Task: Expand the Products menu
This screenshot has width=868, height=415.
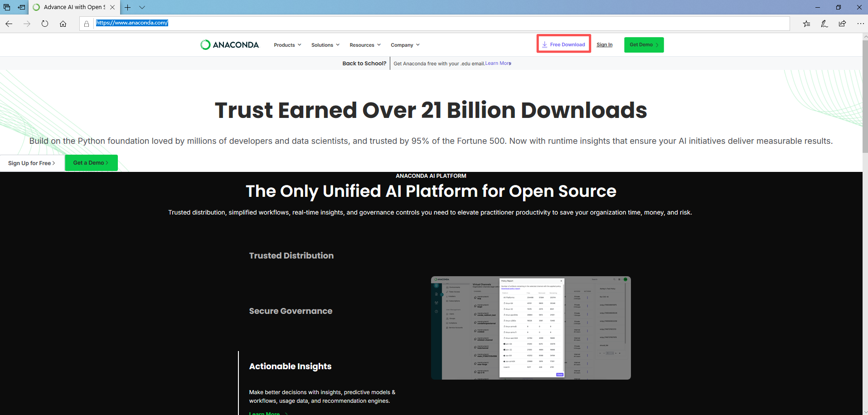Action: (x=287, y=45)
